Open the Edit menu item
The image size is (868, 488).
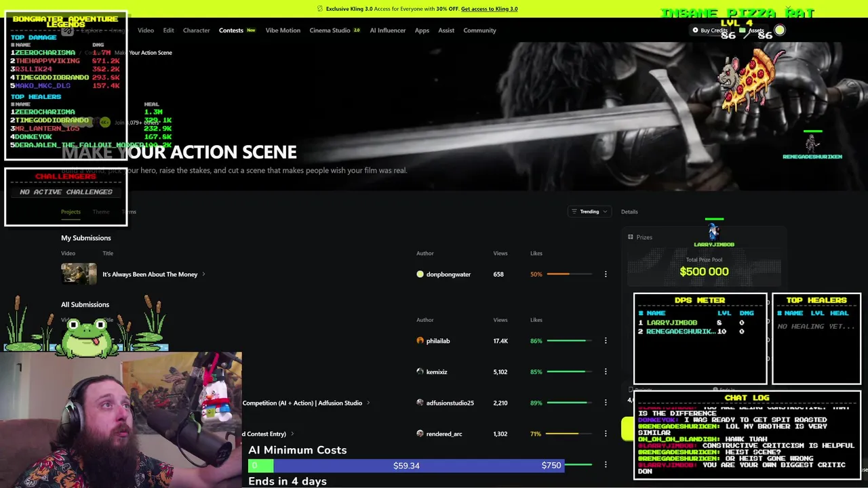click(x=168, y=30)
